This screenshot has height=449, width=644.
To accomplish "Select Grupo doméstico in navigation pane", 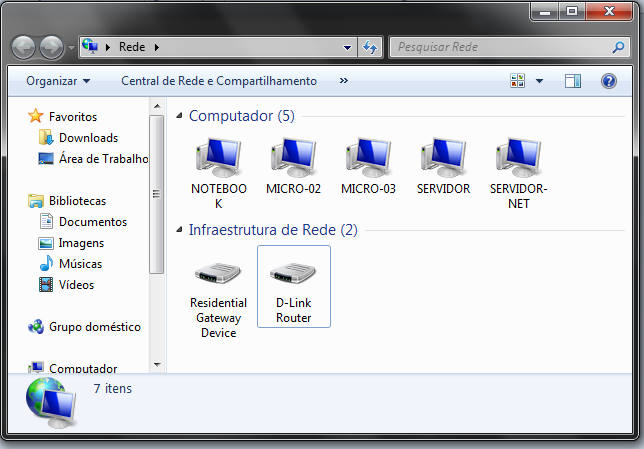I will click(94, 327).
